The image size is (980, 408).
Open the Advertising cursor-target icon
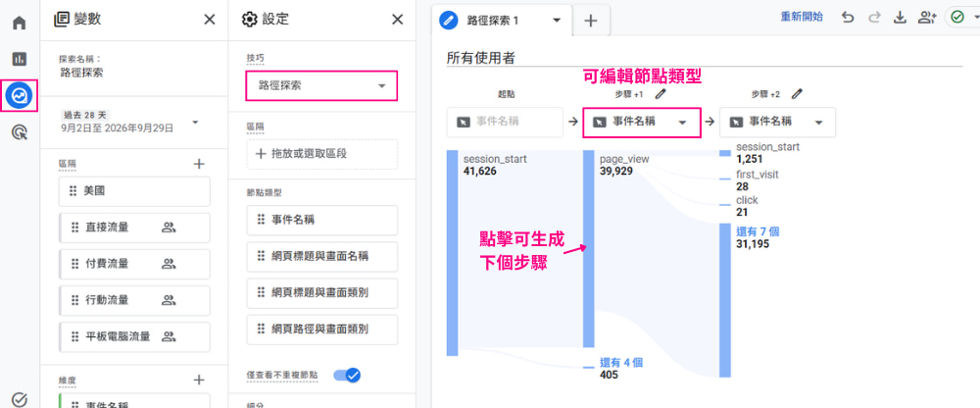[x=20, y=132]
